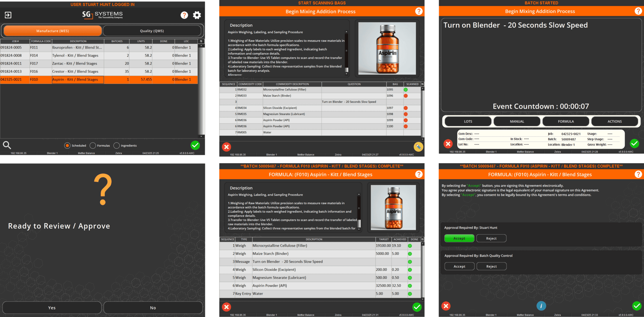Switch to the Manufacture (MES) tab
Screen dimensions: 644x317
coord(52,31)
